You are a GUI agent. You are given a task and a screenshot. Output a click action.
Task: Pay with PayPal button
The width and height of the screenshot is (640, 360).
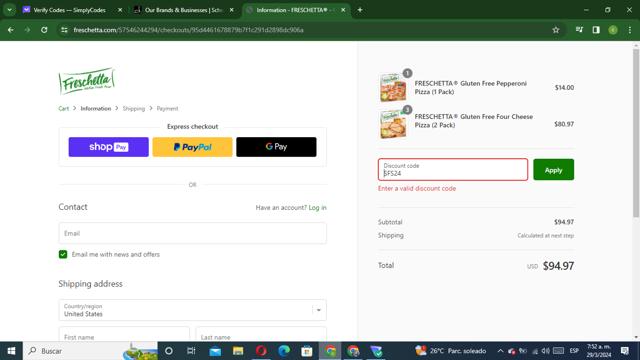(x=192, y=147)
